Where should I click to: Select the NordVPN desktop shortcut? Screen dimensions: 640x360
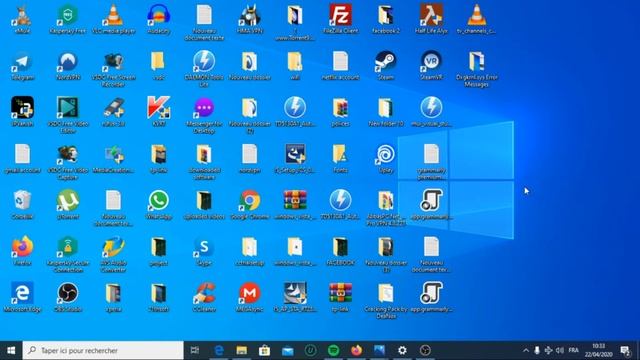click(68, 65)
